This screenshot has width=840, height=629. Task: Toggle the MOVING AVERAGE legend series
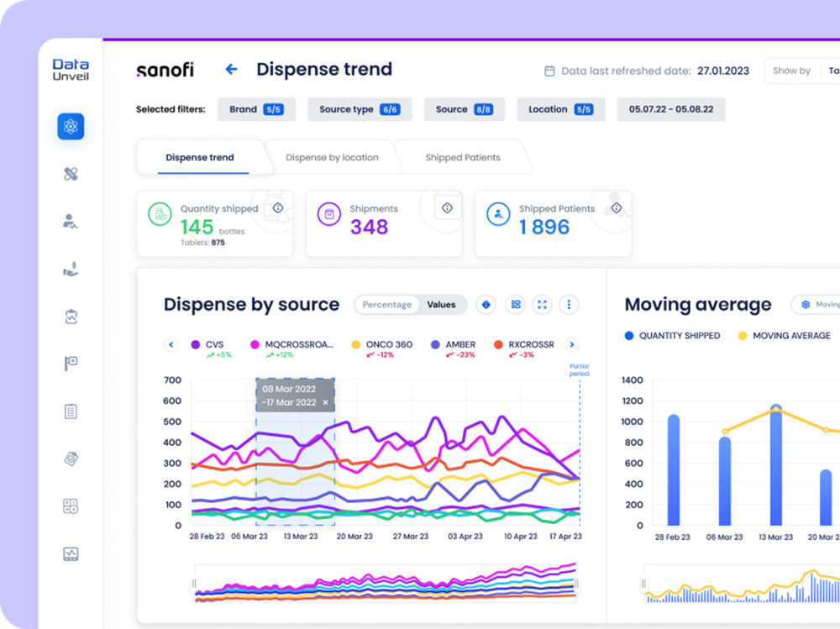click(x=785, y=335)
